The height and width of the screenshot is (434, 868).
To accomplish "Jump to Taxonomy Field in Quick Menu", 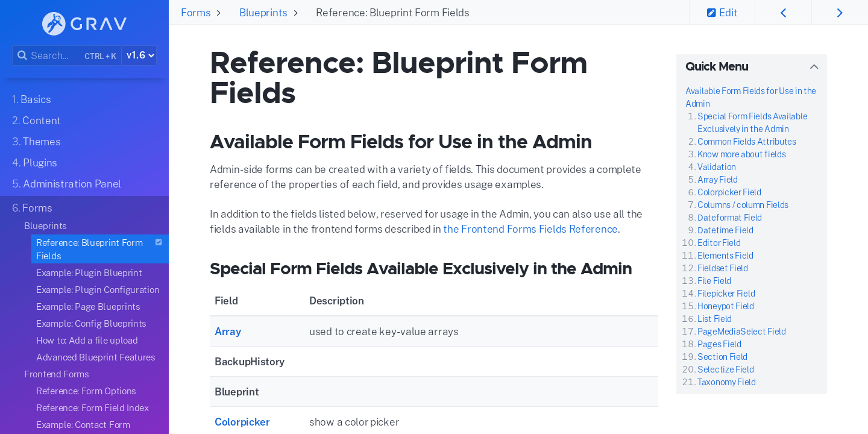I will pos(726,382).
